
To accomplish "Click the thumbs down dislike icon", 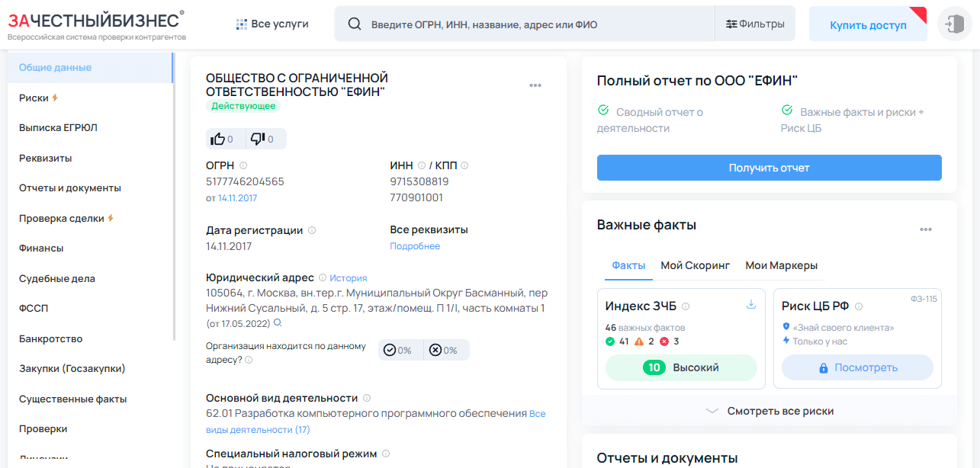I will click(x=258, y=139).
